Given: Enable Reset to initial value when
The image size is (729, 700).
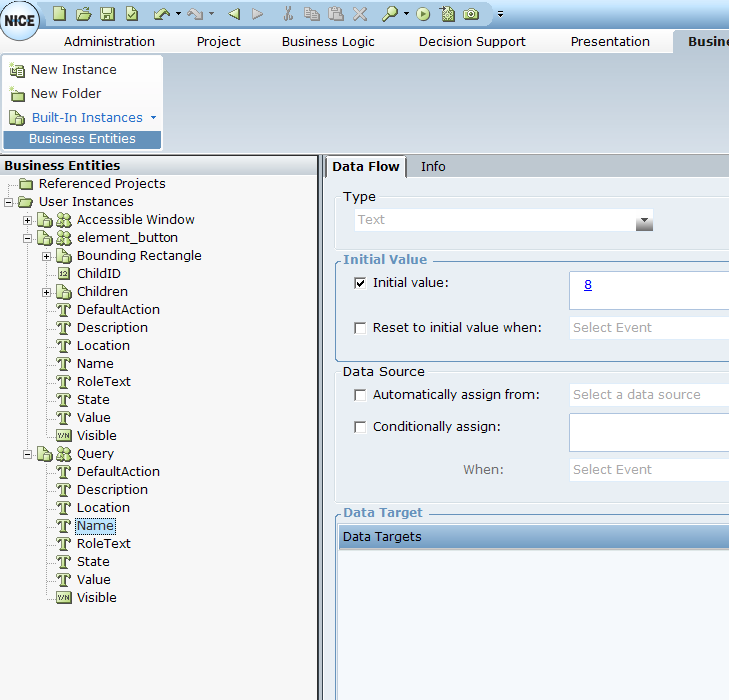Looking at the screenshot, I should click(360, 328).
